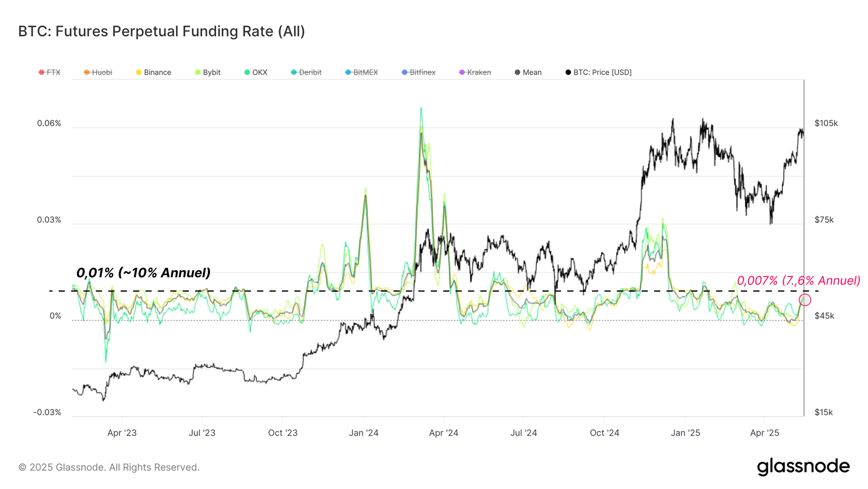Click the 0,01% (~10% Annuel) label
868x489 pixels.
coord(143,273)
